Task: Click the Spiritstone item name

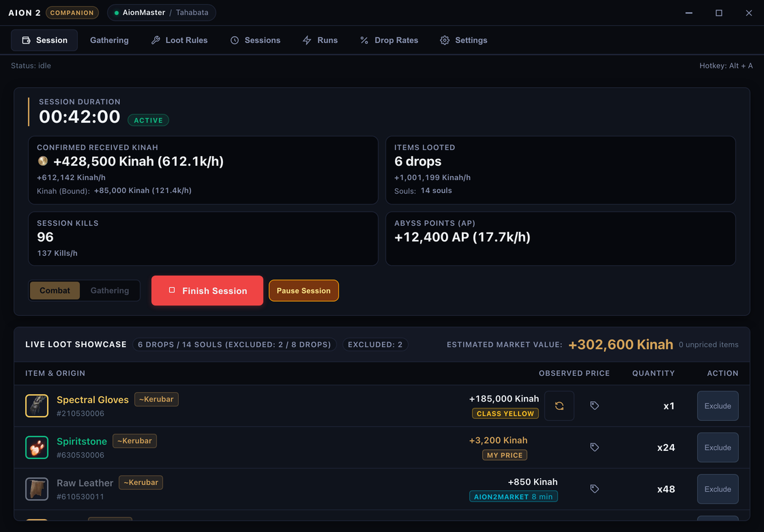Action: pos(82,441)
